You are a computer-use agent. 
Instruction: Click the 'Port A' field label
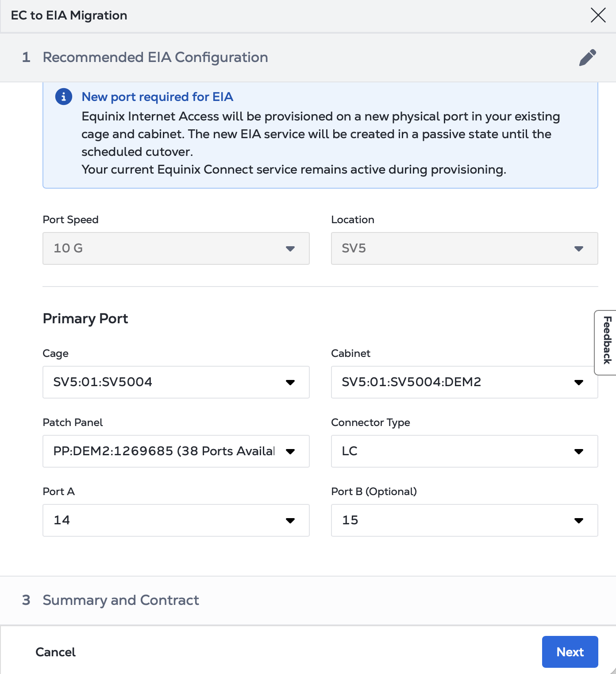[x=59, y=492]
